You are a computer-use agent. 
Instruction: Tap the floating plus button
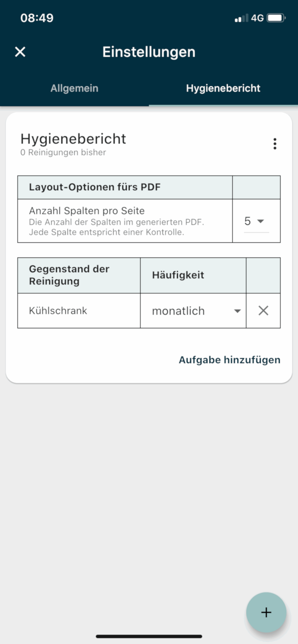(266, 612)
